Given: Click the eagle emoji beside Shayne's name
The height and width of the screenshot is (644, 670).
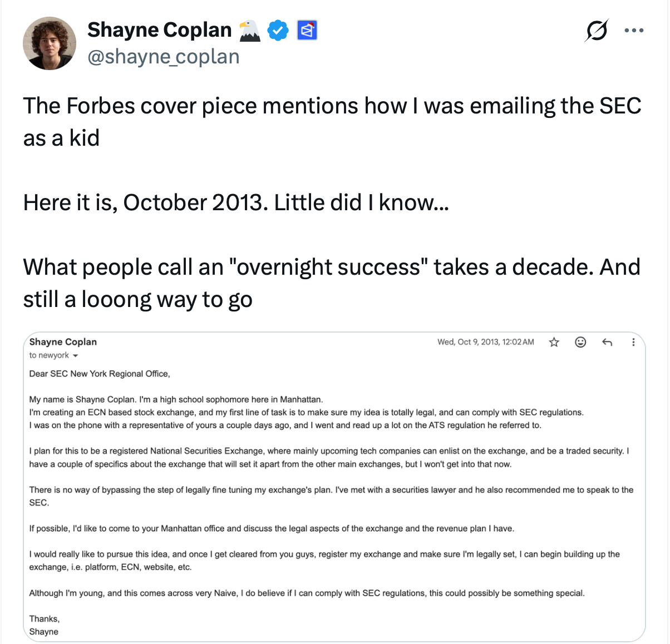Looking at the screenshot, I should point(250,30).
